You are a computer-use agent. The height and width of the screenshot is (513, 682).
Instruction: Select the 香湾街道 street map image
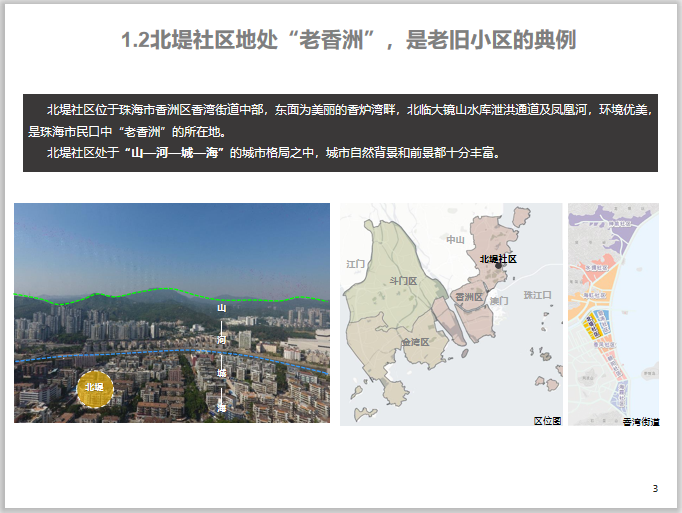point(613,313)
